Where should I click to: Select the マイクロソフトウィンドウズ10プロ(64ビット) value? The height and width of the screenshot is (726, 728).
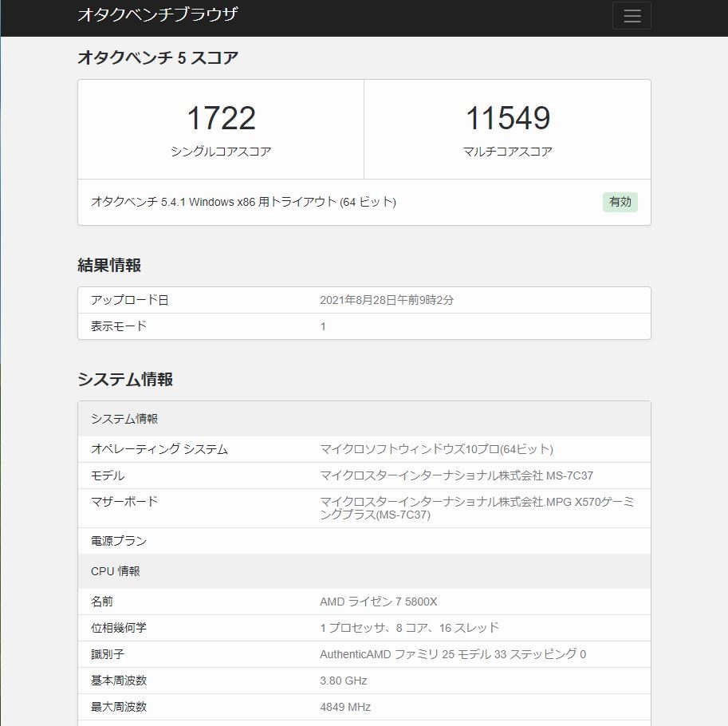436,449
